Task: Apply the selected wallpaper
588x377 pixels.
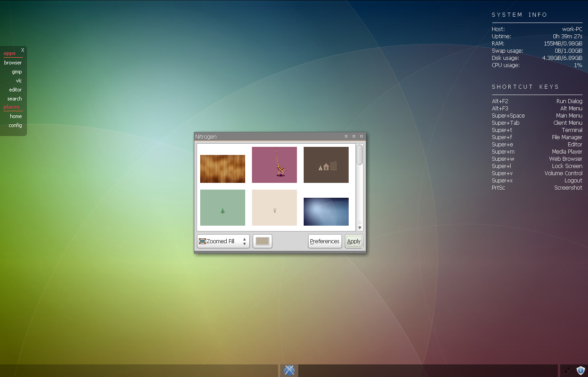Action: tap(354, 241)
